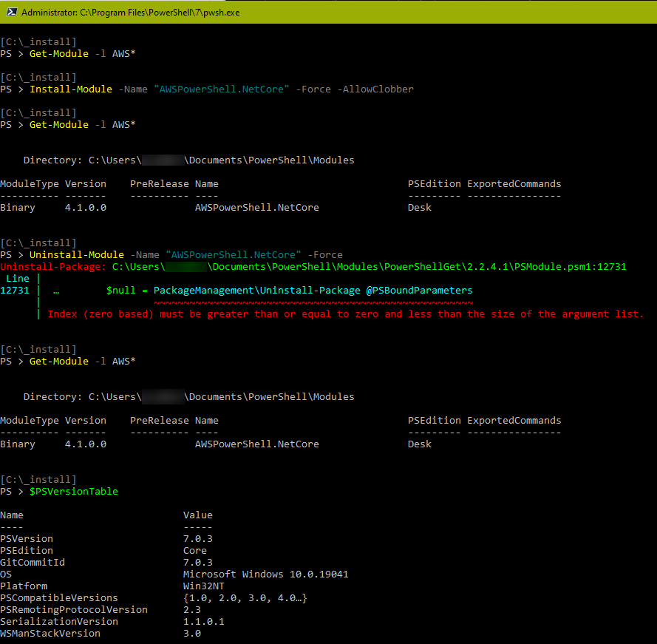
Task: Click the '@PSBoundParameters' text
Action: tap(419, 290)
